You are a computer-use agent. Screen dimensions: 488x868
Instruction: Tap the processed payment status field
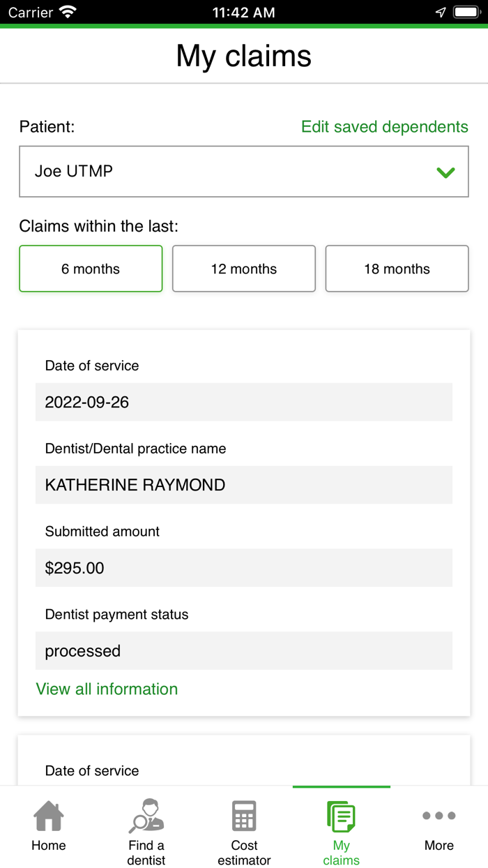click(x=243, y=650)
